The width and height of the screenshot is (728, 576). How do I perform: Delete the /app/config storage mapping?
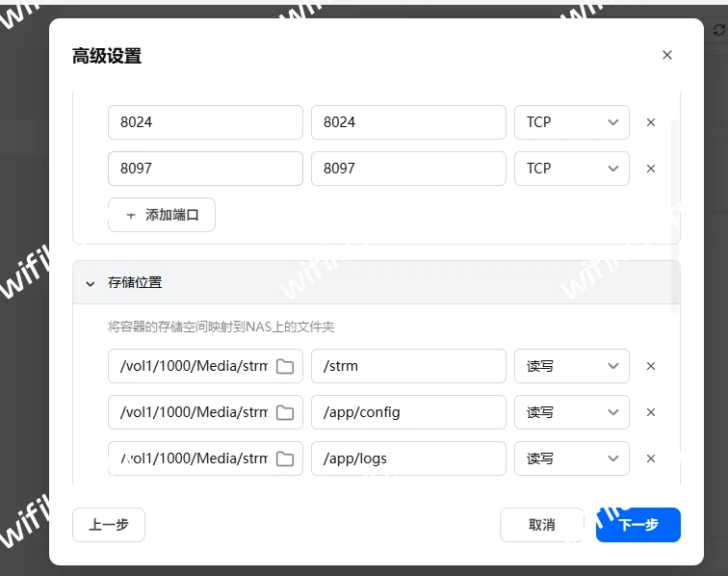(651, 412)
